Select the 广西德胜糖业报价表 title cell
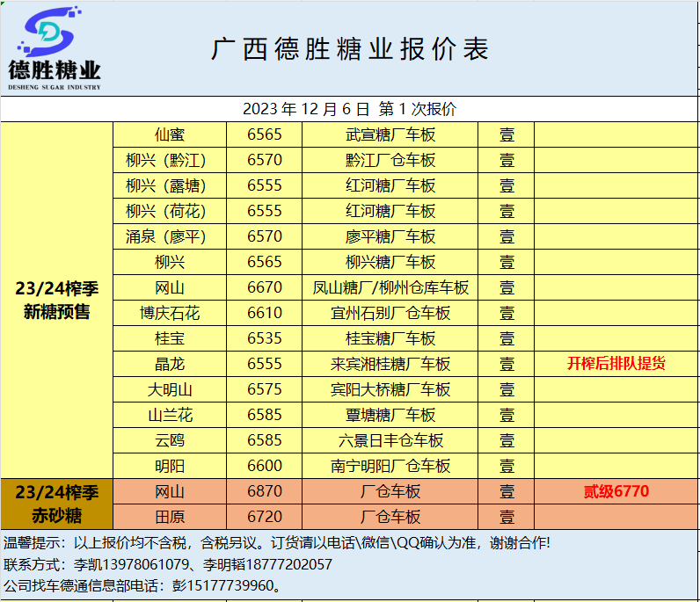700x602 pixels. 349,49
